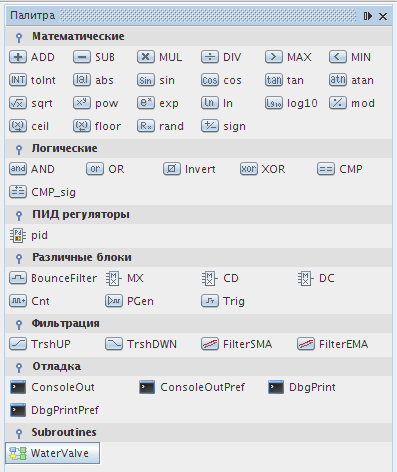Choose the MIN block icon
Image resolution: width=397 pixels, height=472 pixels.
(x=338, y=57)
